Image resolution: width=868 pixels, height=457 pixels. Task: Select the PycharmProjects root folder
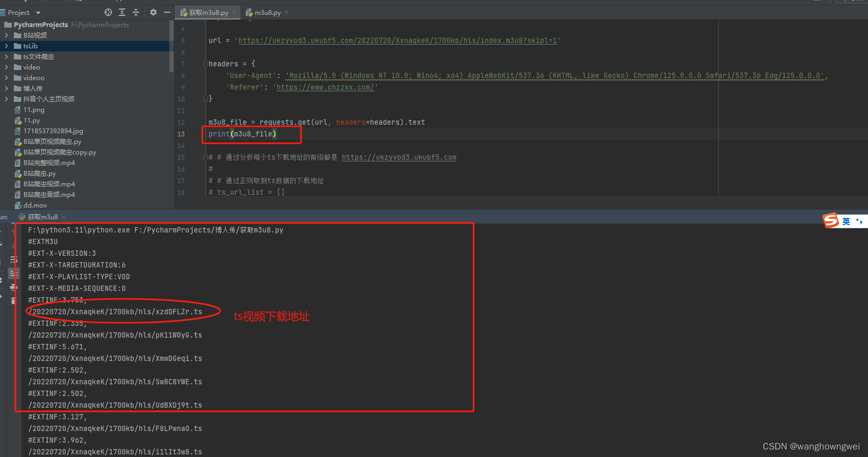pos(40,25)
